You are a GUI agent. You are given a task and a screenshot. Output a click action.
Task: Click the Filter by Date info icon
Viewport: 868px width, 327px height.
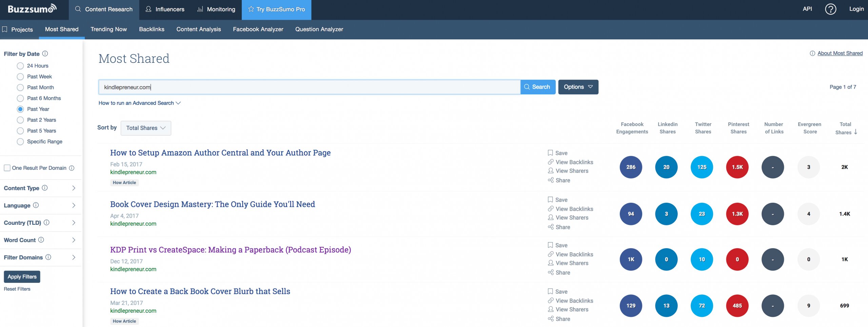(x=45, y=54)
